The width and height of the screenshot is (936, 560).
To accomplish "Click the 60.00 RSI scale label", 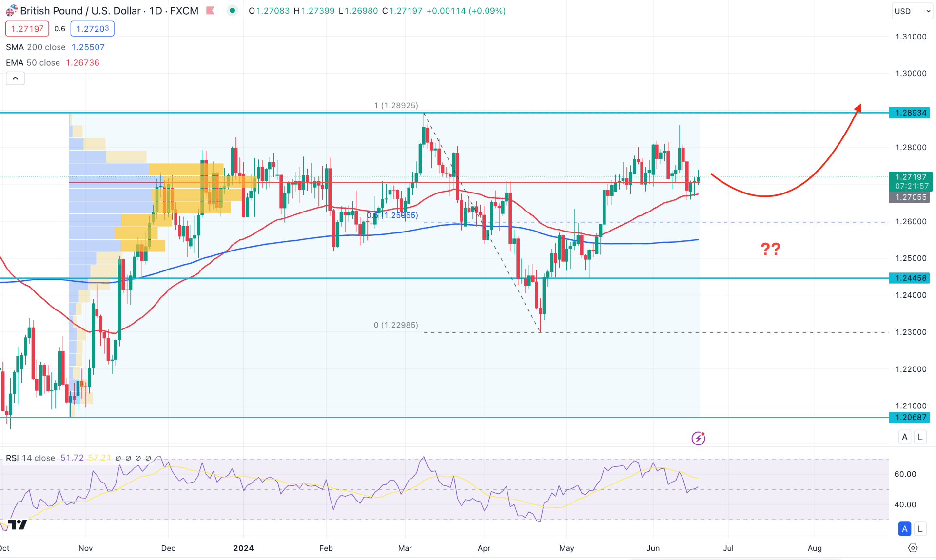I will tap(905, 474).
